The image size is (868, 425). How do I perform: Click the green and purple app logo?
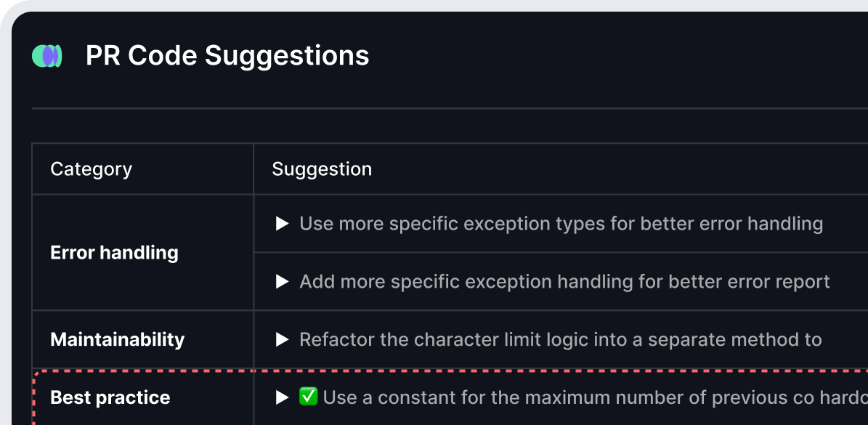[47, 56]
